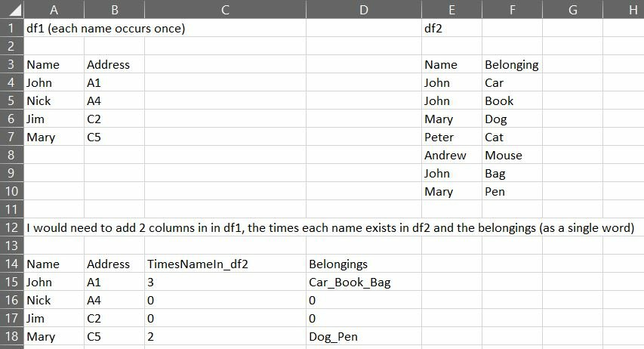The width and height of the screenshot is (644, 349).
Task: Click the Belonging header cell in df2
Action: [x=512, y=64]
